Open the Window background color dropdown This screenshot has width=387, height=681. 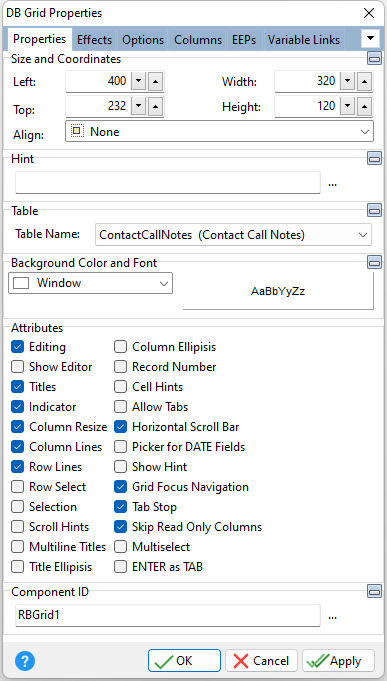(90, 283)
